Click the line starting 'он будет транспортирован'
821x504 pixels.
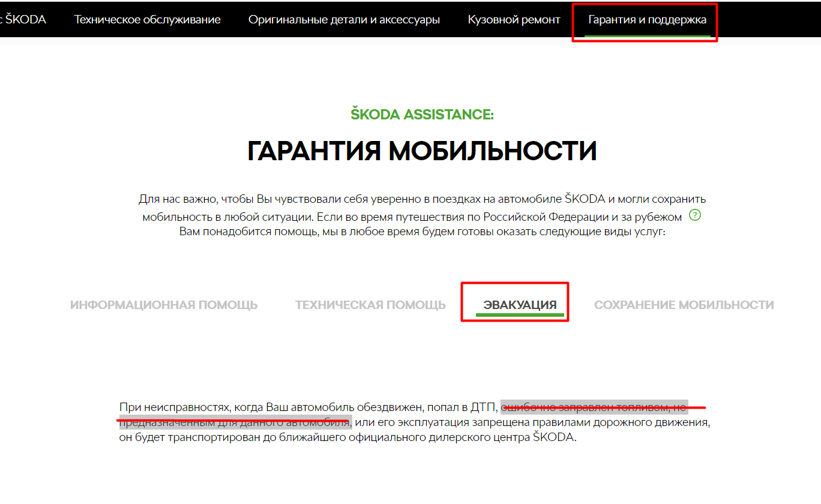click(348, 437)
